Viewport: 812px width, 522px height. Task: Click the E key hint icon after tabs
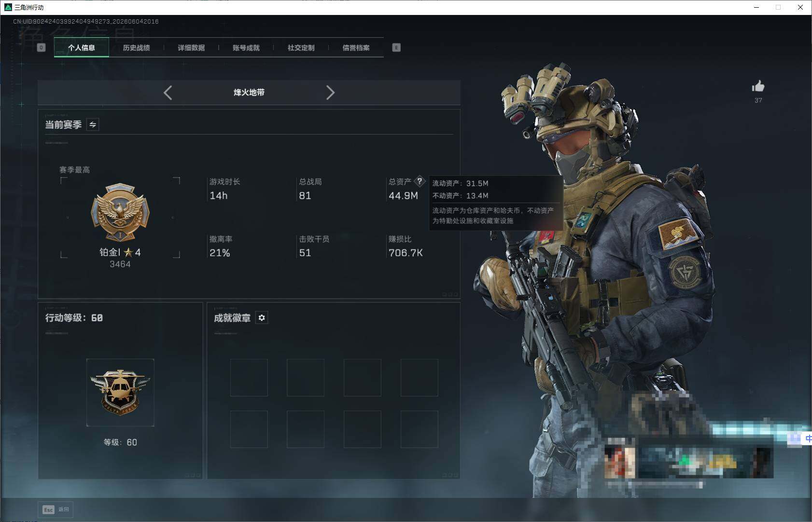tap(396, 48)
